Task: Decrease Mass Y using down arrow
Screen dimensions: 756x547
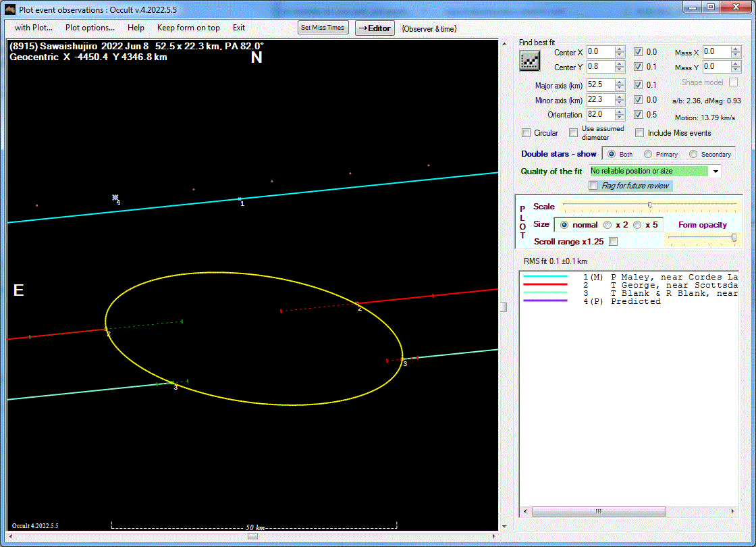Action: pos(736,70)
